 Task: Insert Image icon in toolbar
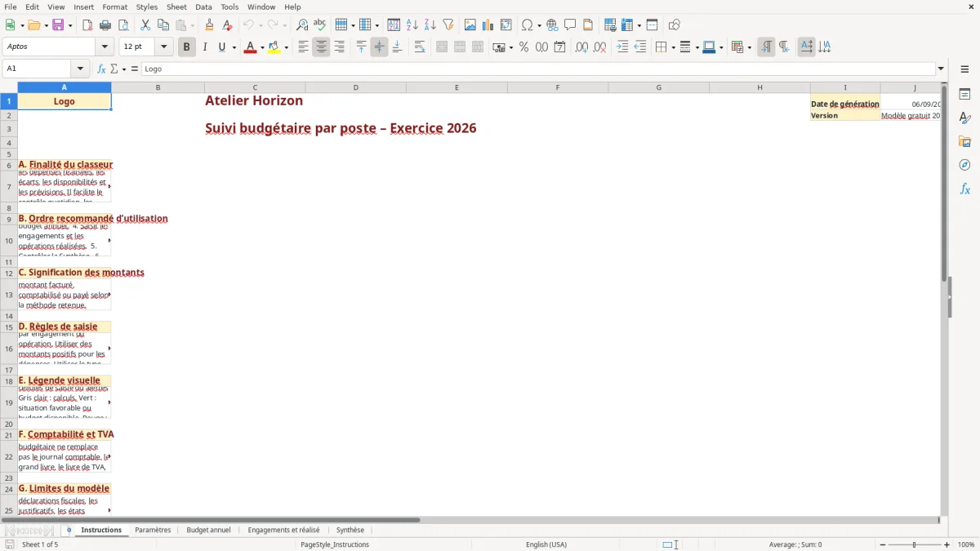(470, 25)
